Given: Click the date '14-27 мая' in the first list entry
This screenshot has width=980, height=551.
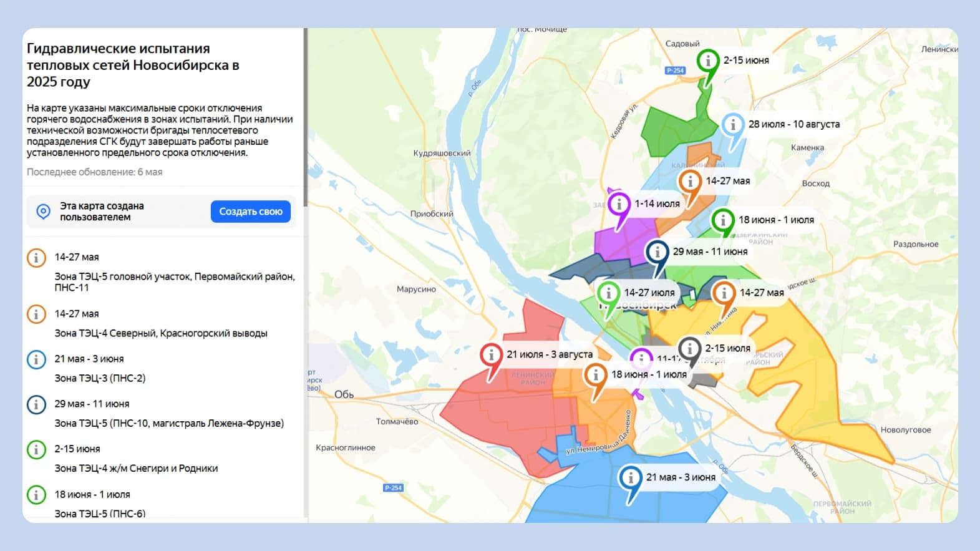Looking at the screenshot, I should pyautogui.click(x=77, y=257).
